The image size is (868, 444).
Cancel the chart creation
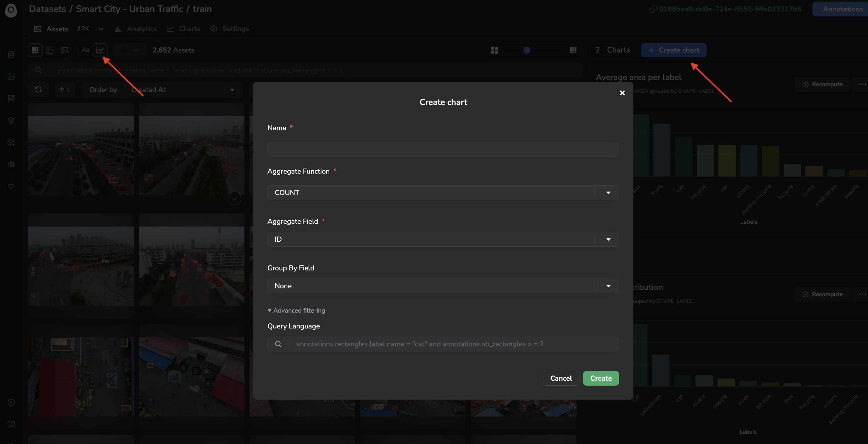[561, 378]
